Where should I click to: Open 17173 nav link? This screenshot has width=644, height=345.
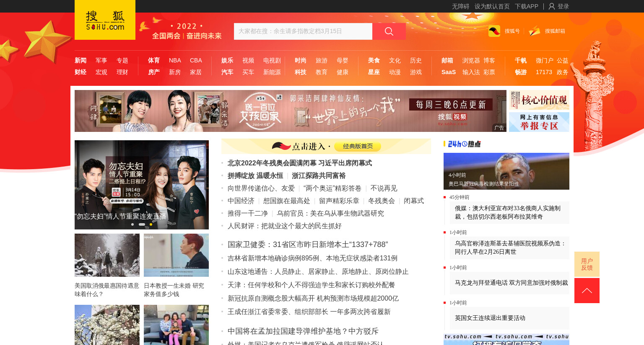coord(544,72)
